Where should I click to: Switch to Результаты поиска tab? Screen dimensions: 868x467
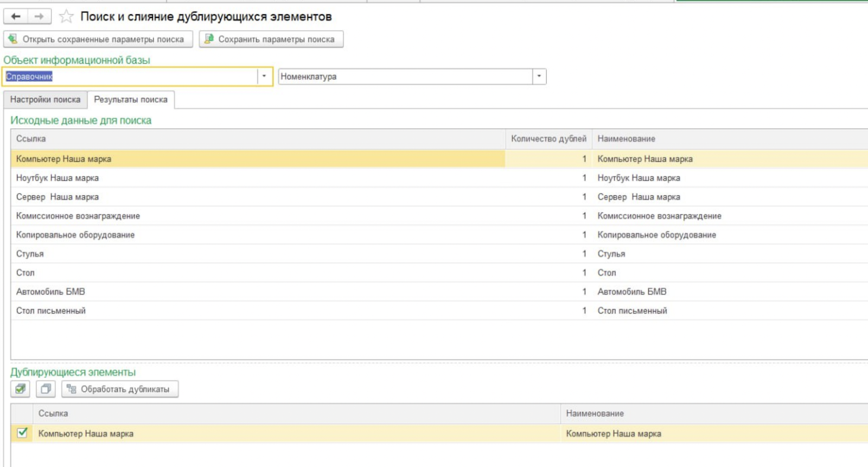(x=131, y=100)
